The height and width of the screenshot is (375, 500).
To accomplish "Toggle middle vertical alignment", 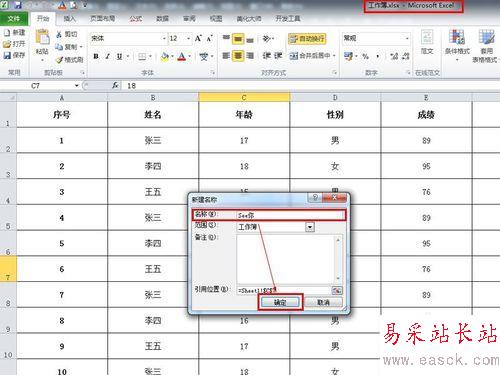I will (238, 39).
